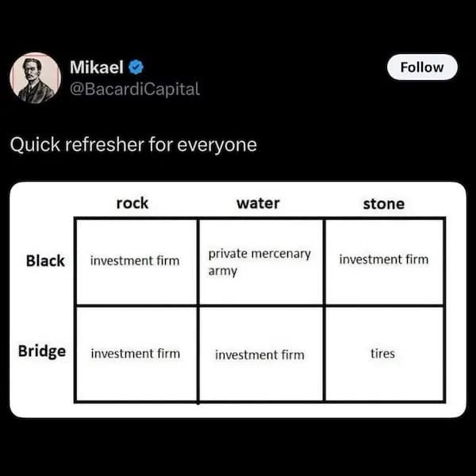Image resolution: width=476 pixels, height=476 pixels.
Task: Click the mustached man portrait in the avatar
Action: click(x=35, y=78)
